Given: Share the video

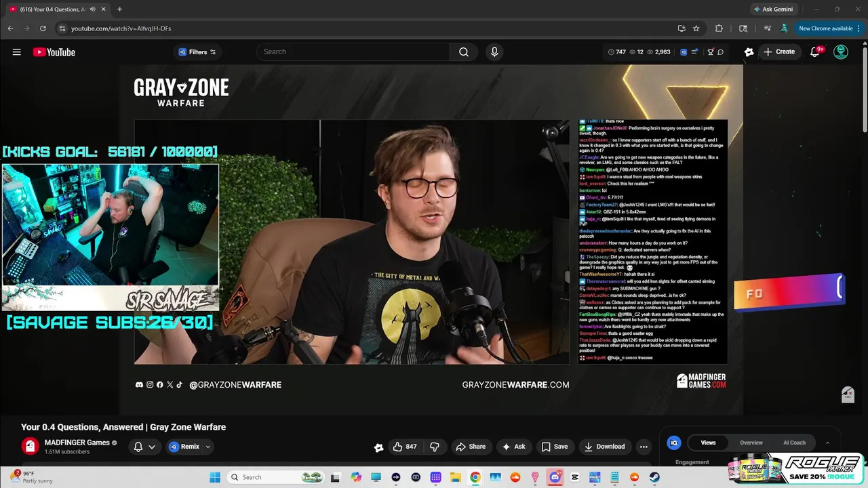Looking at the screenshot, I should point(471,447).
